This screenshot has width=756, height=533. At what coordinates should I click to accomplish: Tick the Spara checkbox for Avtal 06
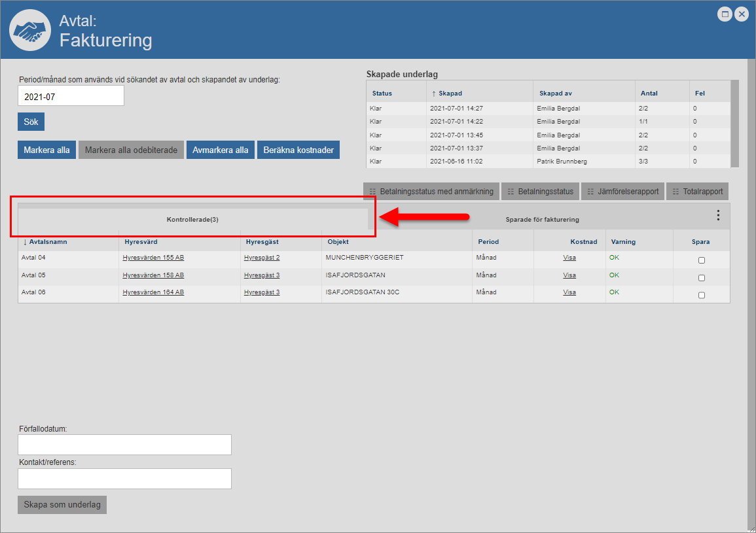point(702,295)
